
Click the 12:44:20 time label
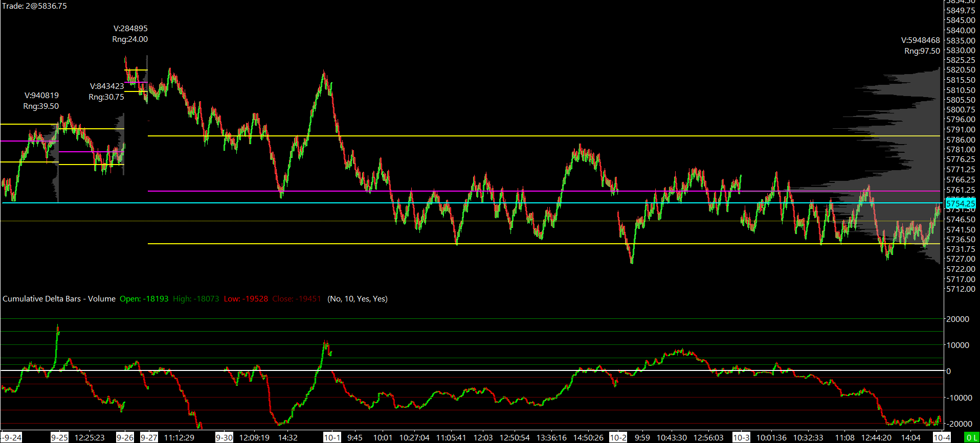[877, 437]
